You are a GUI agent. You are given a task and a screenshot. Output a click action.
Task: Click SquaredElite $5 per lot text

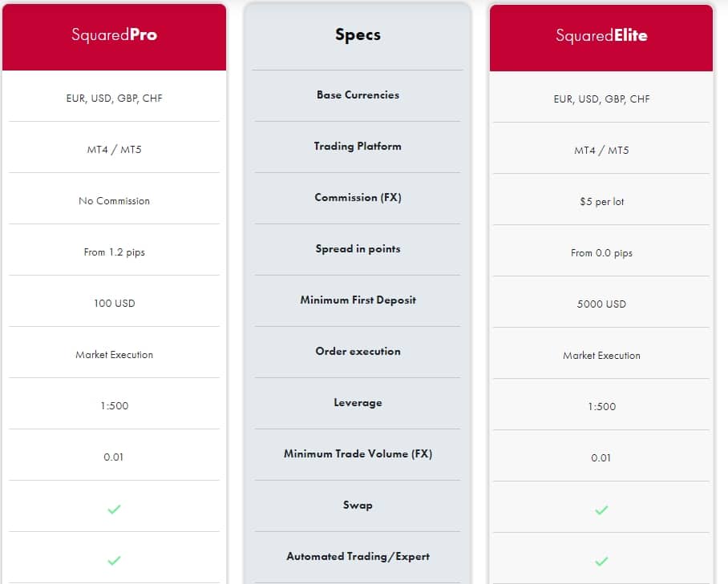(x=601, y=202)
